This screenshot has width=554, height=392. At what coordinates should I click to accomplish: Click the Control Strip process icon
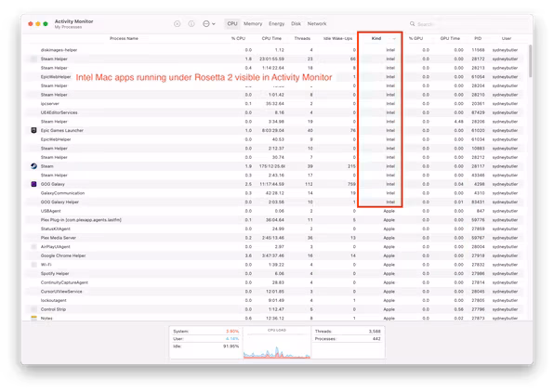pyautogui.click(x=33, y=309)
